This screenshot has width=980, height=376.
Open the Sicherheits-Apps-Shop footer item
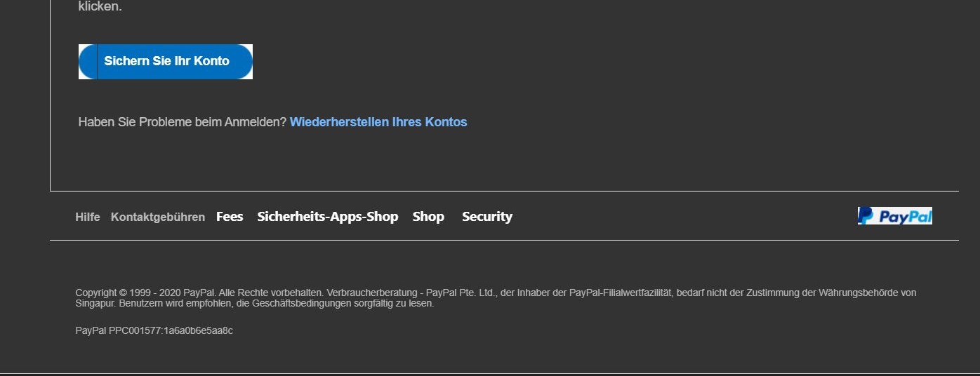pos(328,217)
